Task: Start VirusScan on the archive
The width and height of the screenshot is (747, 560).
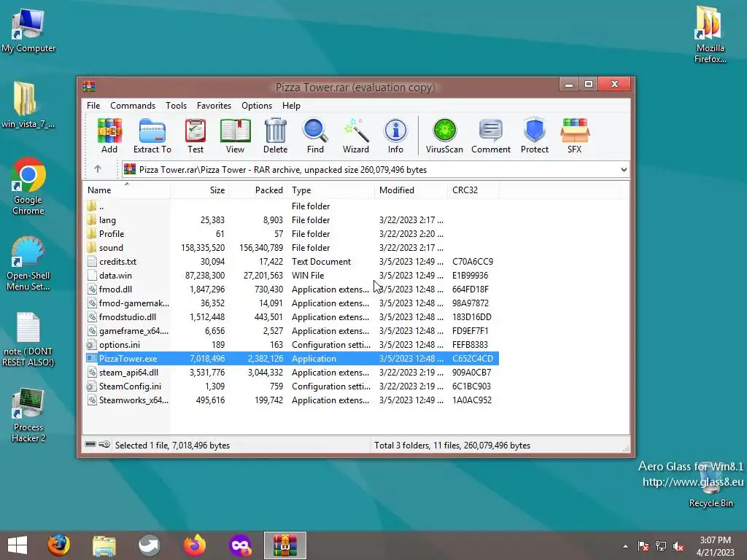Action: click(444, 136)
